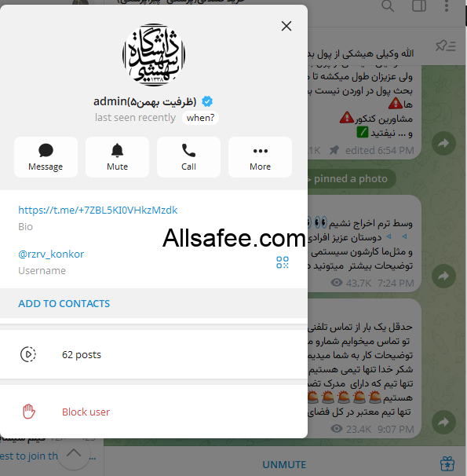The height and width of the screenshot is (476, 467).
Task: Close the profile info panel
Action: pos(286,26)
